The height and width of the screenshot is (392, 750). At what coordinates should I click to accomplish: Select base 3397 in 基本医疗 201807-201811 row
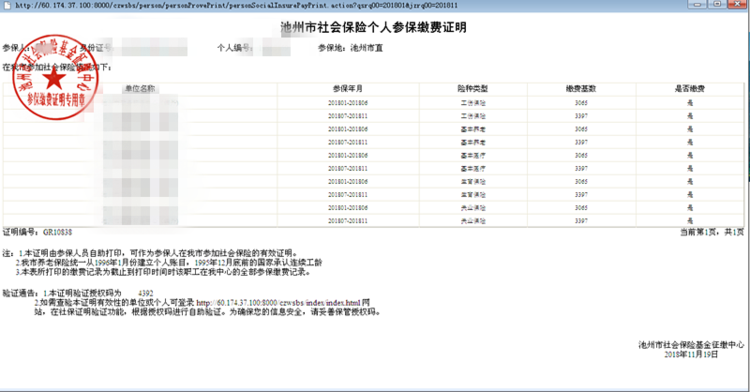[x=581, y=168]
